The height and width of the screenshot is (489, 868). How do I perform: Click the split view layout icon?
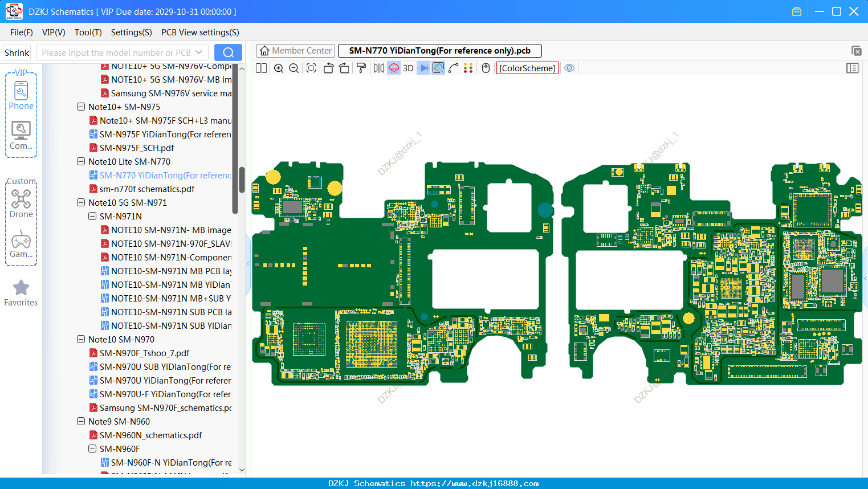261,68
